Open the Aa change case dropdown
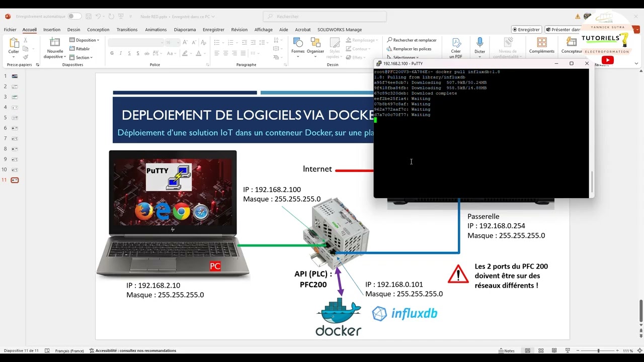This screenshot has height=362, width=644. point(172,53)
